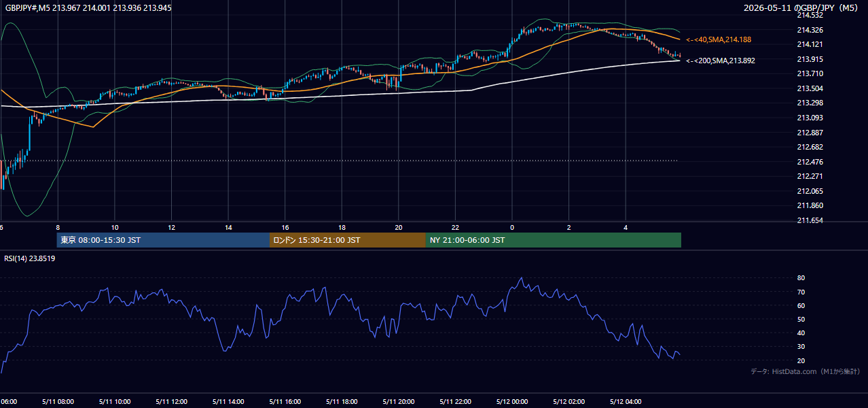868x408 pixels.
Task: Click price axis value 214.532
Action: coord(810,15)
